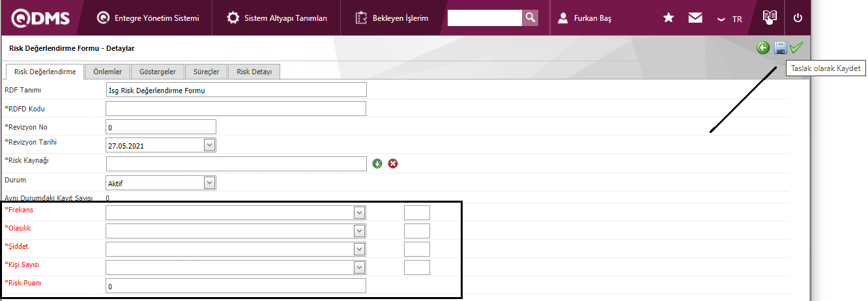Open Sistem Altyapı Tanımları menu
This screenshot has height=301, width=868.
coord(277,18)
